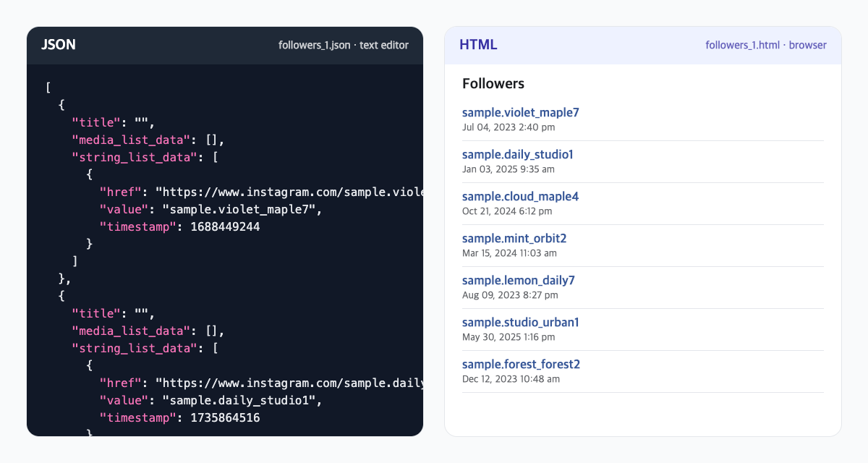Click the date 'Dec 12, 2023 10:48 am'

pos(511,379)
